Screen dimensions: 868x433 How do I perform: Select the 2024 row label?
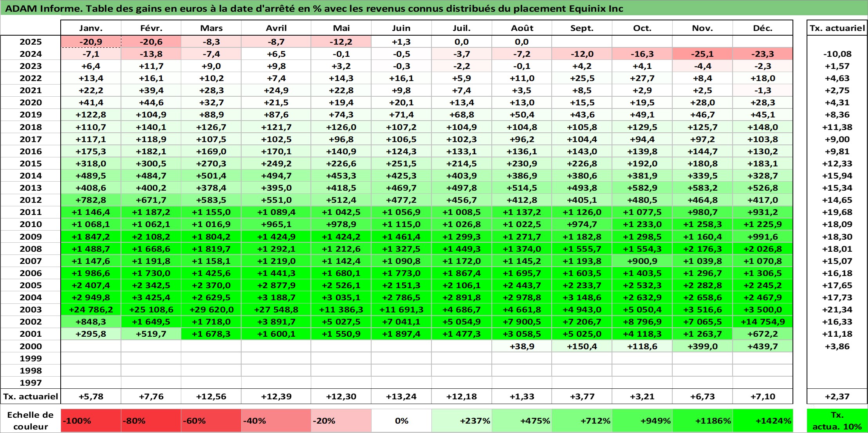tap(31, 54)
